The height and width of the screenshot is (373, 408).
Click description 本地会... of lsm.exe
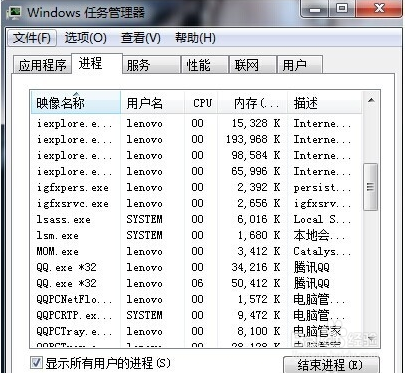click(319, 235)
